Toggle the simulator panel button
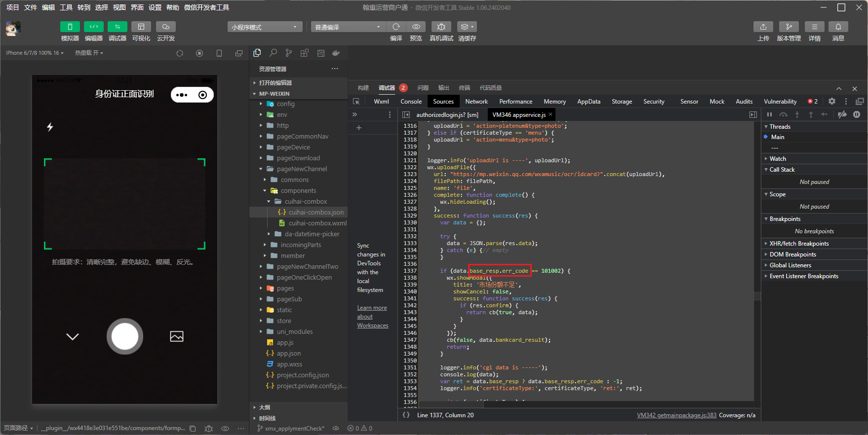The width and height of the screenshot is (868, 435). (x=70, y=27)
